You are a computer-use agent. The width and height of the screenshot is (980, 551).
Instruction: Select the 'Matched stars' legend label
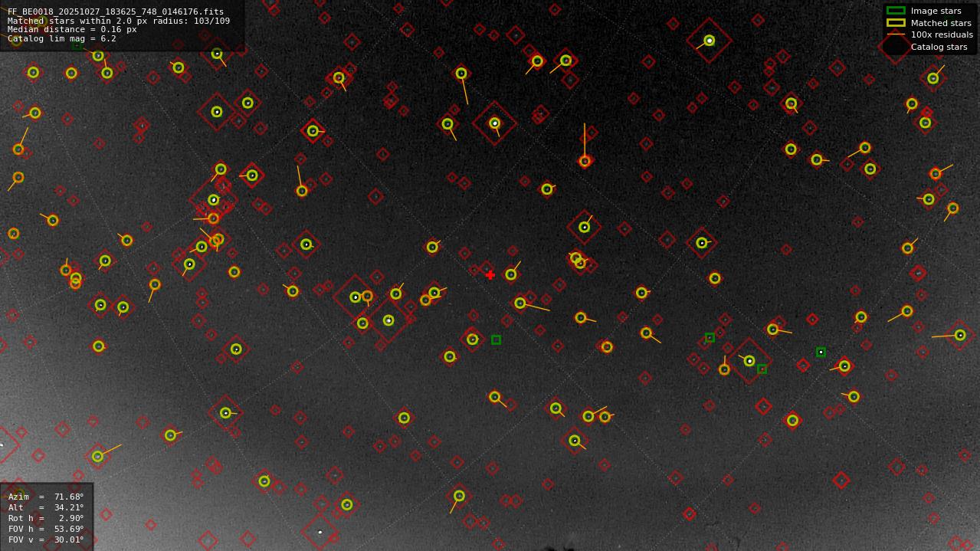tap(941, 23)
